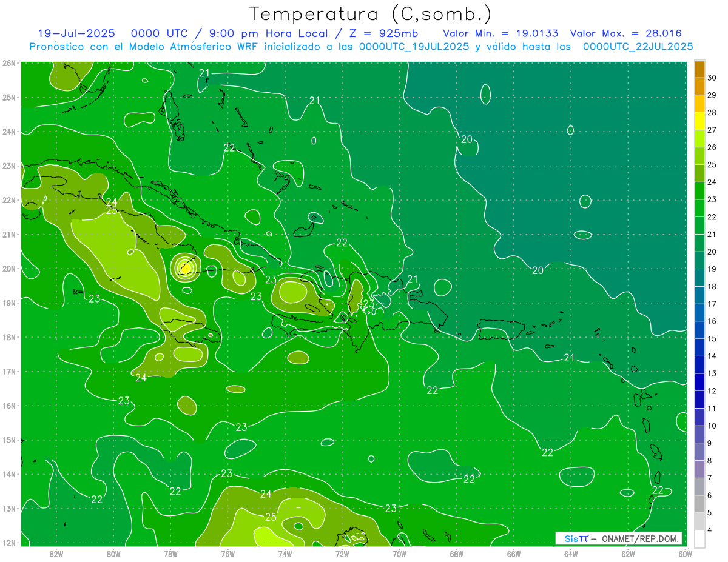Click the legend scale number "24"
This screenshot has height=562, width=728.
712,182
